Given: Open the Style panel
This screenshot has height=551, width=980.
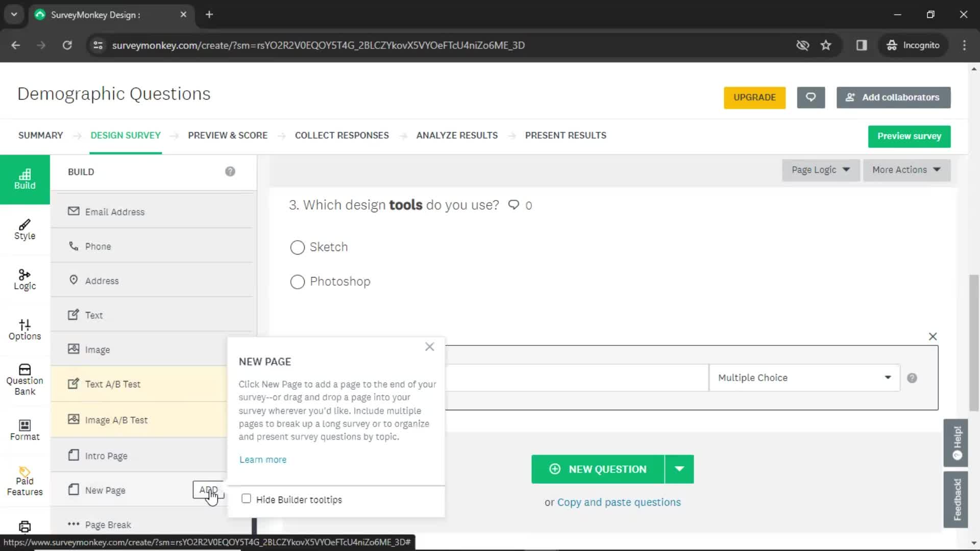Looking at the screenshot, I should (24, 230).
